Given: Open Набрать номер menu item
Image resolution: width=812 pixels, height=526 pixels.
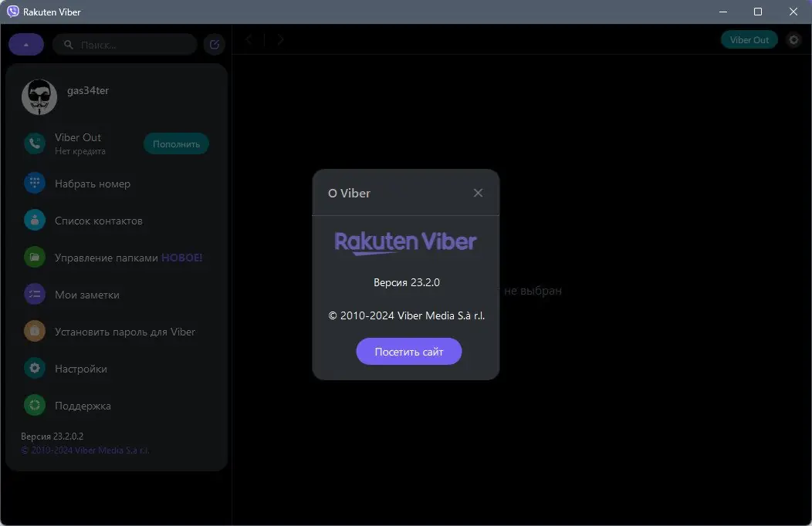Looking at the screenshot, I should [93, 184].
